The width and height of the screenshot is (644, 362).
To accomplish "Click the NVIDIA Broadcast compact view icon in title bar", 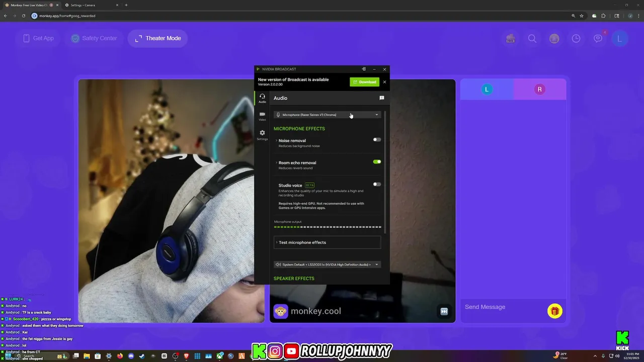I will [364, 69].
